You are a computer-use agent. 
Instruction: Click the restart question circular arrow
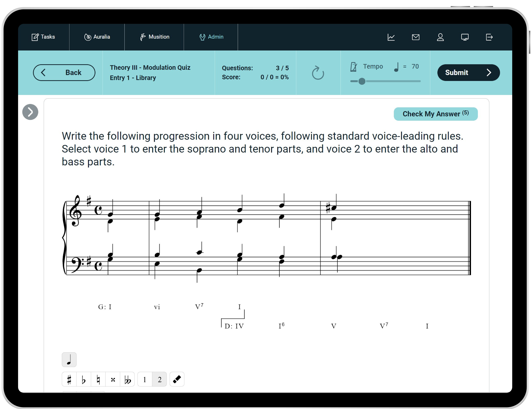(x=318, y=73)
